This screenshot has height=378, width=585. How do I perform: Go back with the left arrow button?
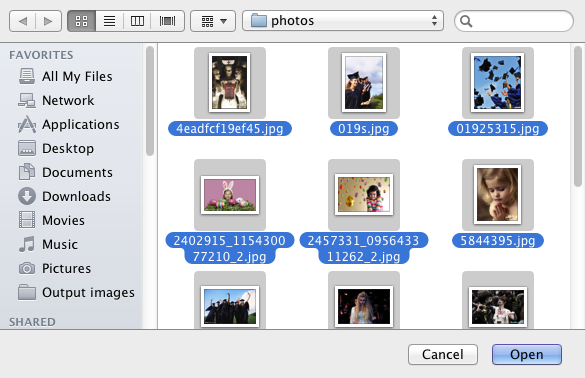click(22, 21)
